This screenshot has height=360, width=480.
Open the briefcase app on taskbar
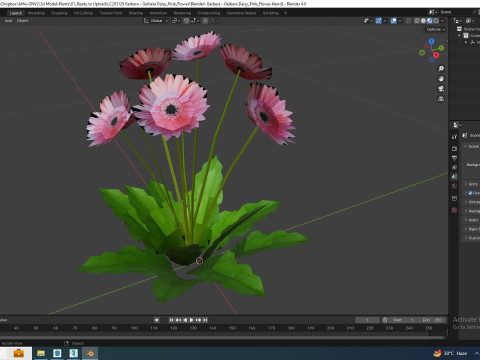(x=18, y=353)
